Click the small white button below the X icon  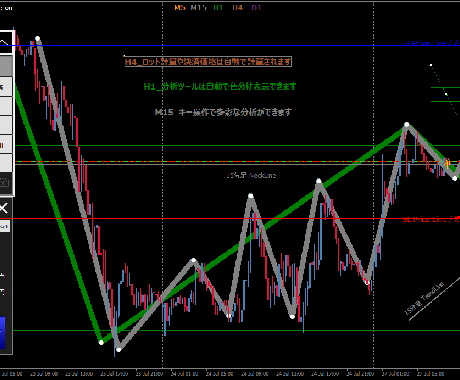[5, 226]
